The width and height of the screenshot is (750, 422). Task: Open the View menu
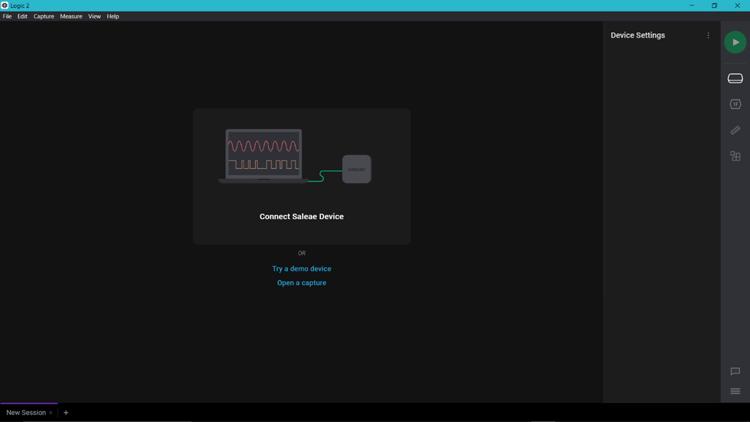(x=94, y=16)
